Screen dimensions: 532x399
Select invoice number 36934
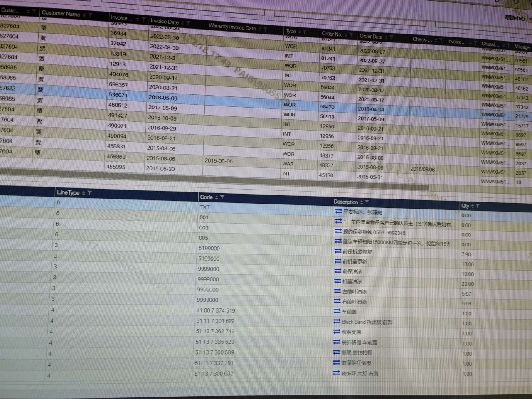(x=118, y=33)
